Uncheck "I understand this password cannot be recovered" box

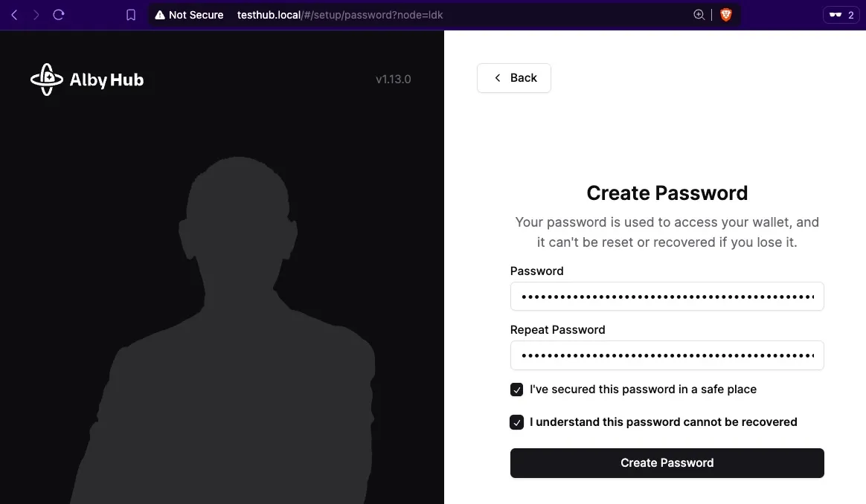tap(516, 422)
